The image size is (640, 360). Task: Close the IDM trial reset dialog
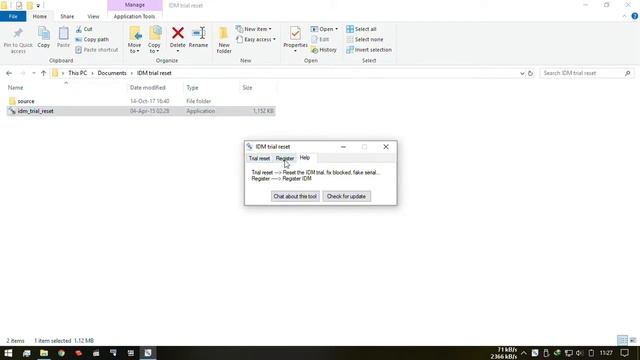[x=386, y=147]
